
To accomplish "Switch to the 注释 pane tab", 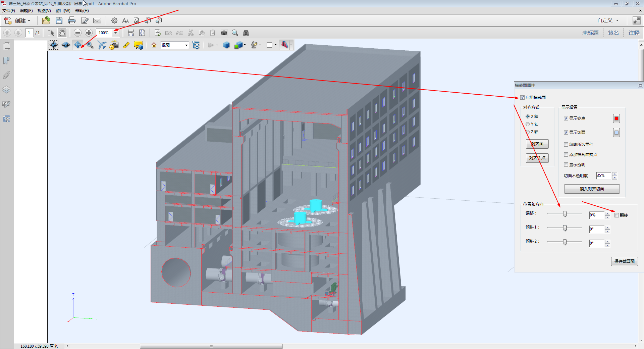I will tap(634, 33).
